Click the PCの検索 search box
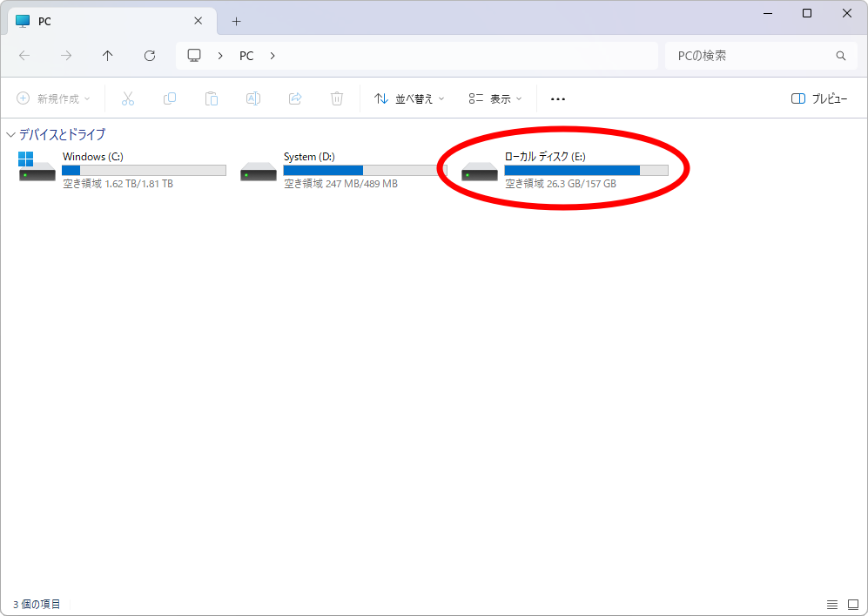Image resolution: width=868 pixels, height=616 pixels. 749,56
